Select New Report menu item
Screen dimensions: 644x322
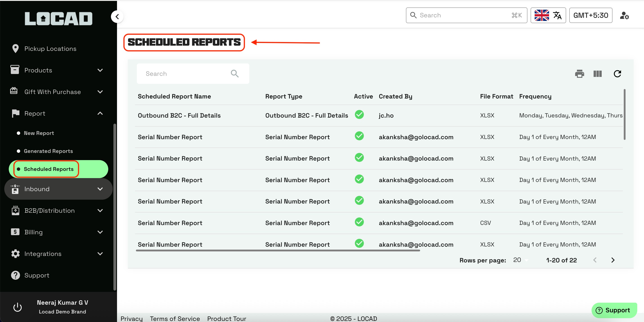(x=39, y=133)
